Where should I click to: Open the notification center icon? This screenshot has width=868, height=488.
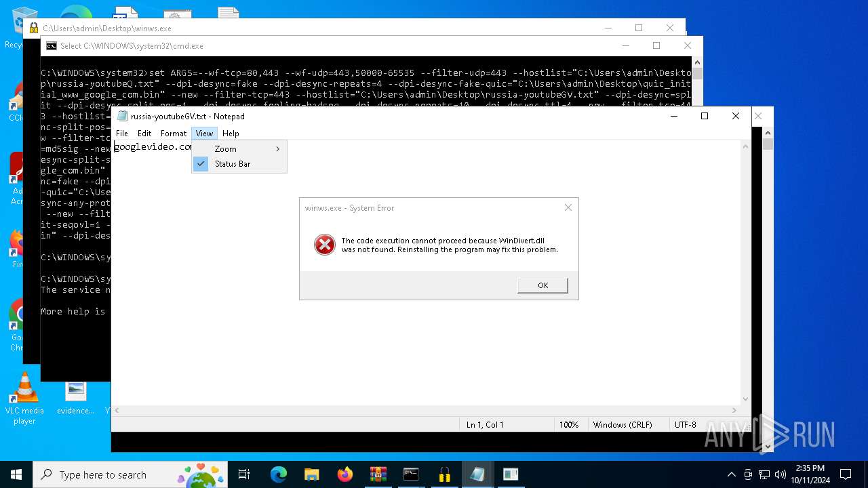(846, 474)
